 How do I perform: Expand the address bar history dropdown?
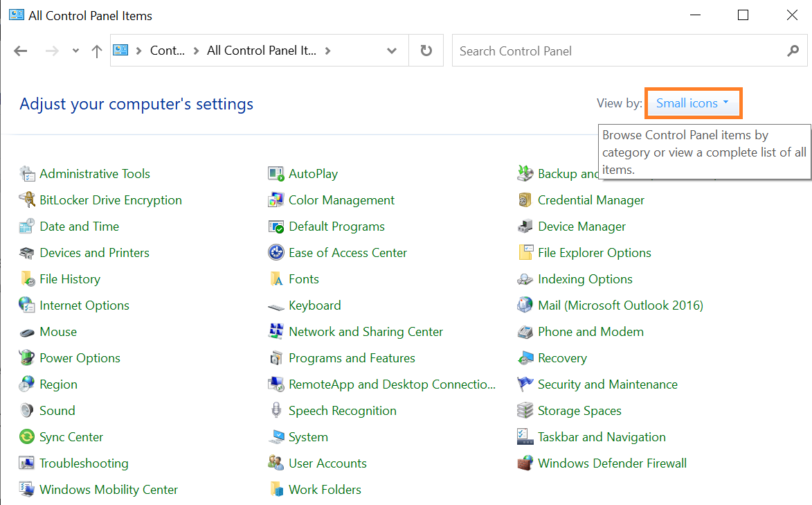[x=392, y=51]
